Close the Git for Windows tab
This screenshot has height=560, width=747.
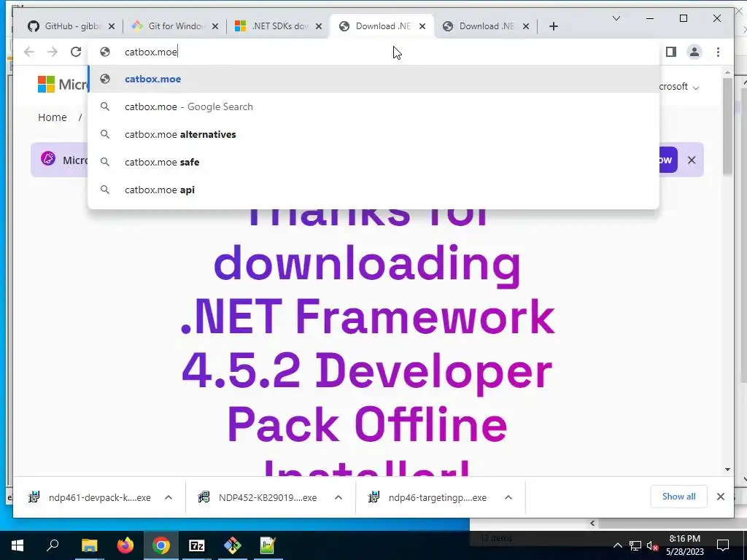[215, 26]
